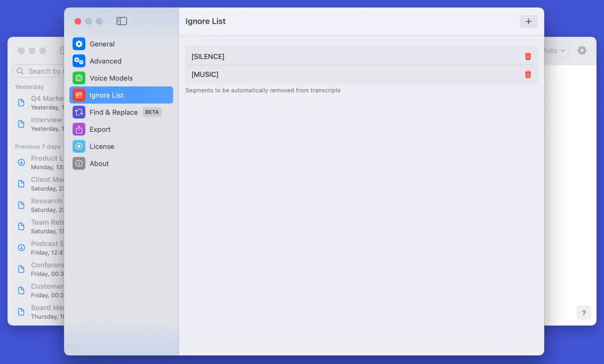Viewport: 604px width, 364px height.
Task: Select the Ignore List red icon
Action: [x=79, y=95]
